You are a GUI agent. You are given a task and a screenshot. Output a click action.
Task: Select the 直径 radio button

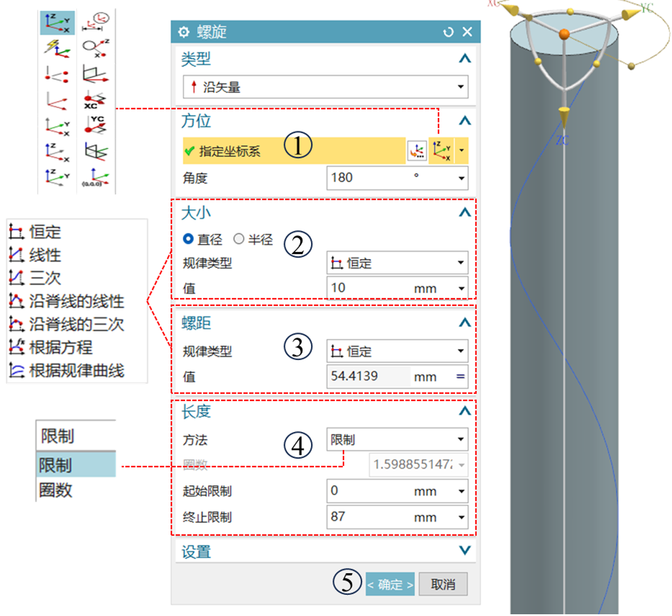[188, 239]
